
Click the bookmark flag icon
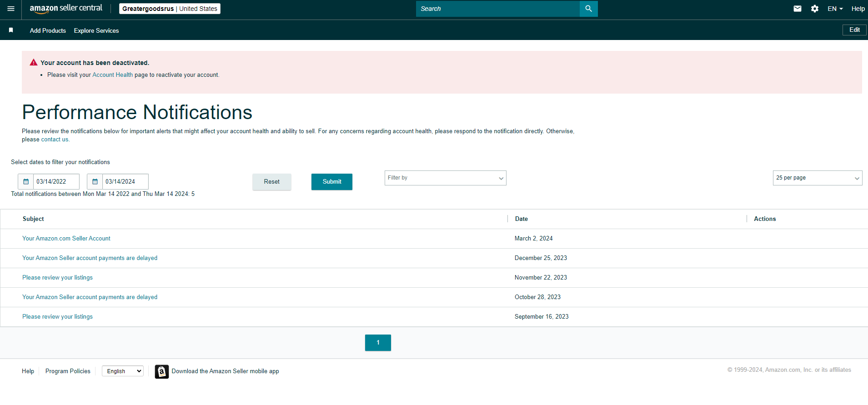pyautogui.click(x=11, y=30)
